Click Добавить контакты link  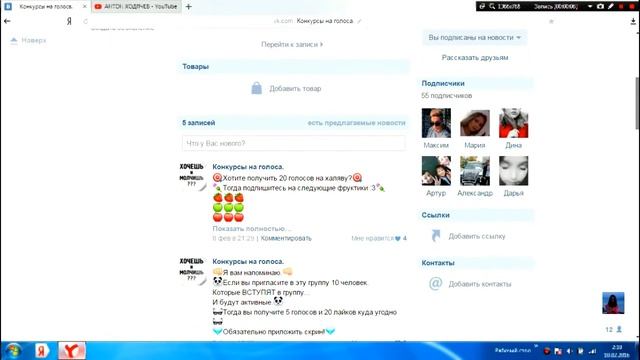(x=480, y=284)
